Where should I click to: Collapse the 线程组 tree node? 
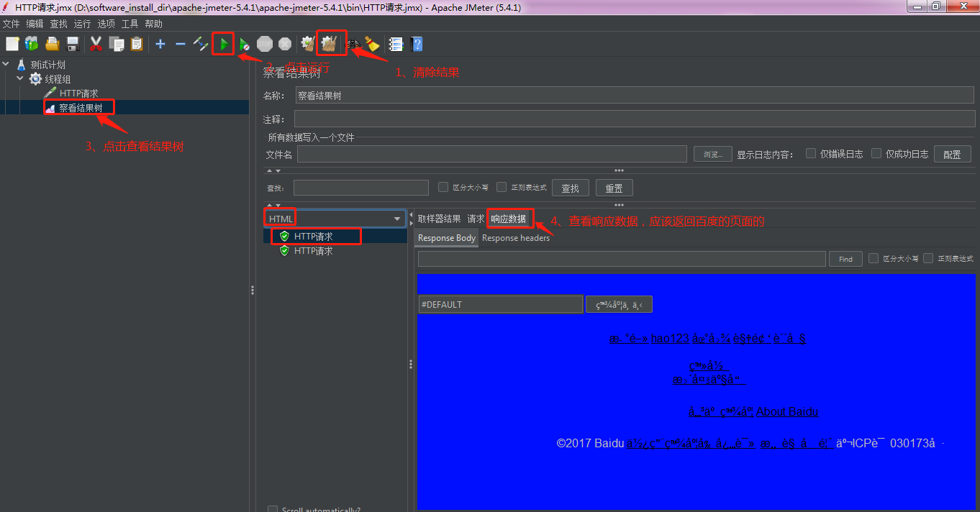pyautogui.click(x=19, y=79)
